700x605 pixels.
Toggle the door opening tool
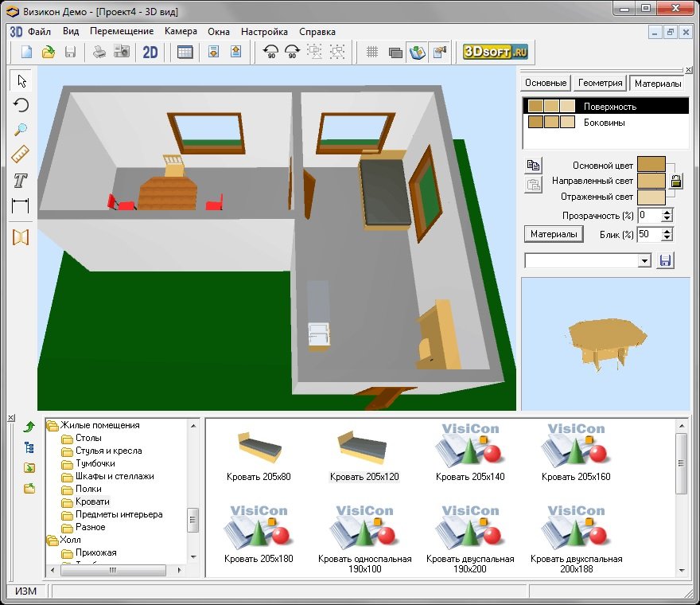(x=21, y=237)
